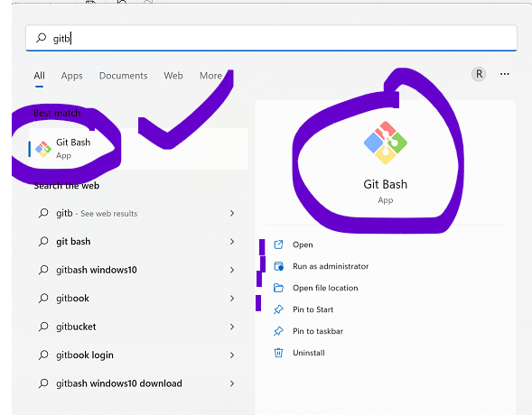The width and height of the screenshot is (532, 415).
Task: Switch to the Apps tab
Action: [x=71, y=76]
